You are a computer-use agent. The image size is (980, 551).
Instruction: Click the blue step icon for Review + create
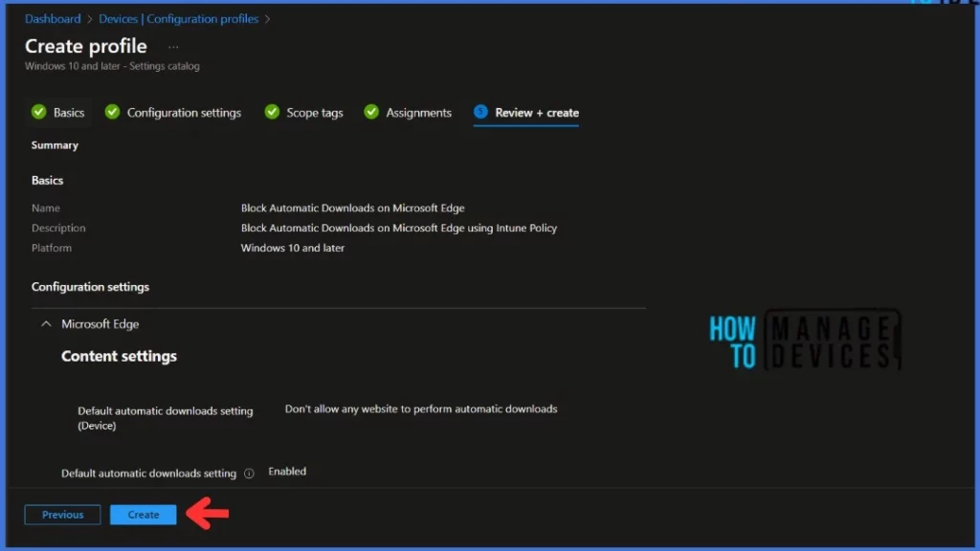[x=480, y=112]
